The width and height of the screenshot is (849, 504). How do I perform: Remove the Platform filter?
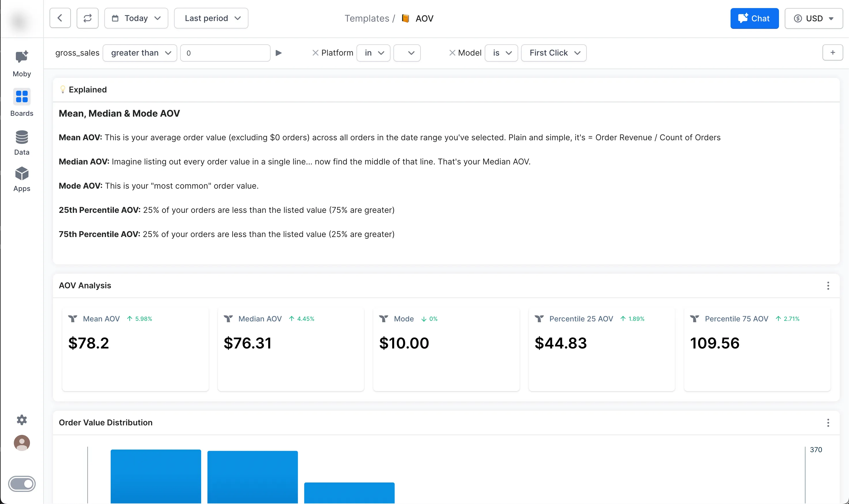315,53
